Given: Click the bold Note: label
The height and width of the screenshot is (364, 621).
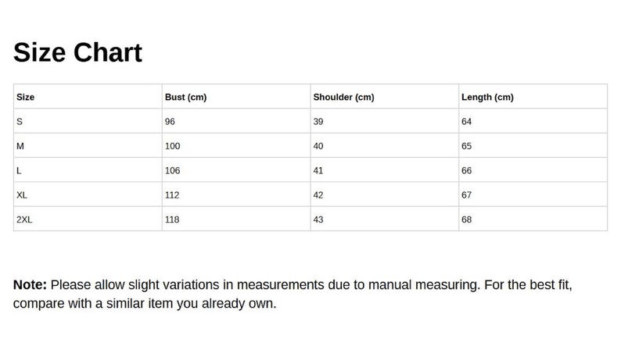Looking at the screenshot, I should click(x=30, y=284).
